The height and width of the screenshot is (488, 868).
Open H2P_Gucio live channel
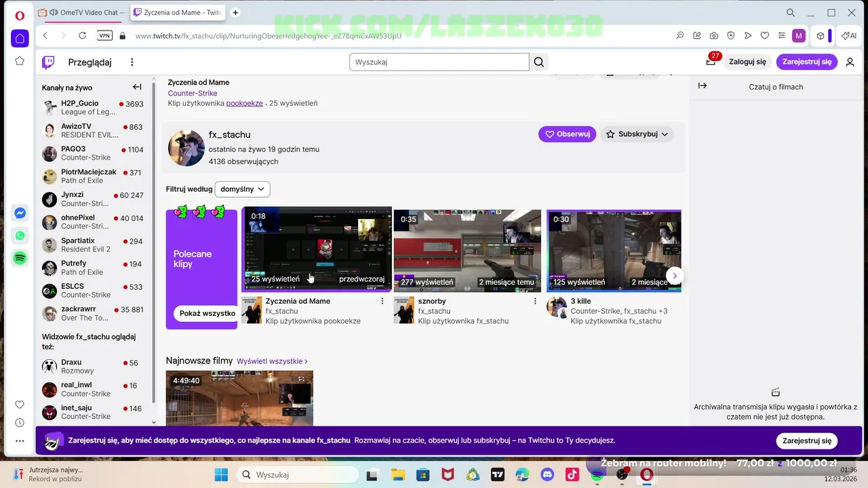point(93,107)
